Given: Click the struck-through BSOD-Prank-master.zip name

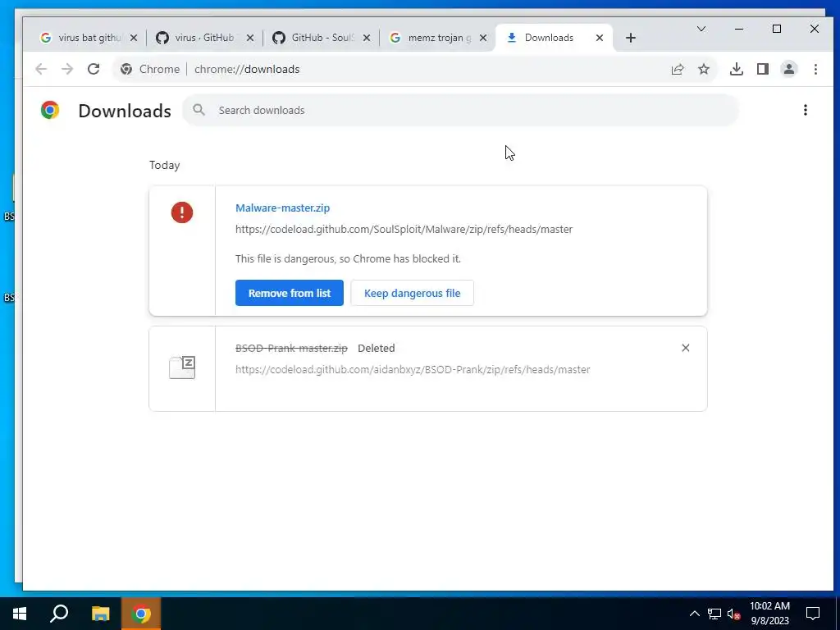Looking at the screenshot, I should (291, 348).
